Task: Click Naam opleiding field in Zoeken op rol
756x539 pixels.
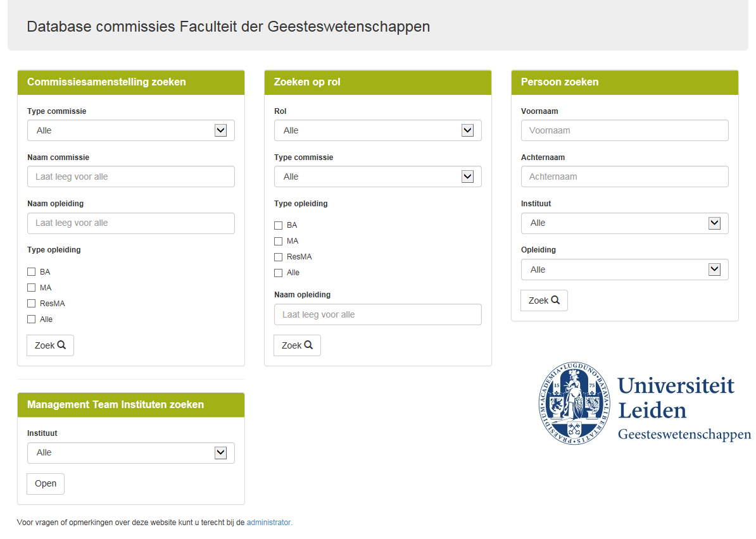Action: (377, 314)
